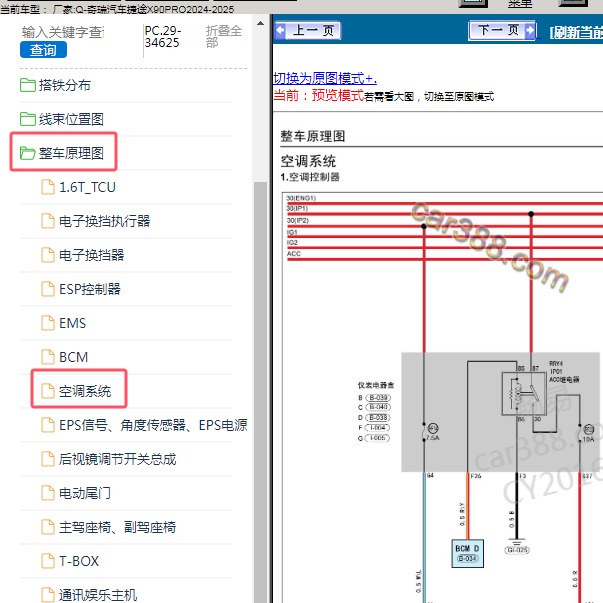This screenshot has height=603, width=603.
Task: Click the page icon beside 电动尾门
Action: 48,493
